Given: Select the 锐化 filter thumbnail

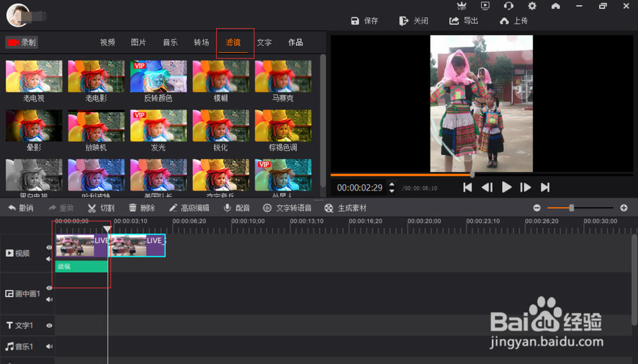Looking at the screenshot, I should pos(221,126).
